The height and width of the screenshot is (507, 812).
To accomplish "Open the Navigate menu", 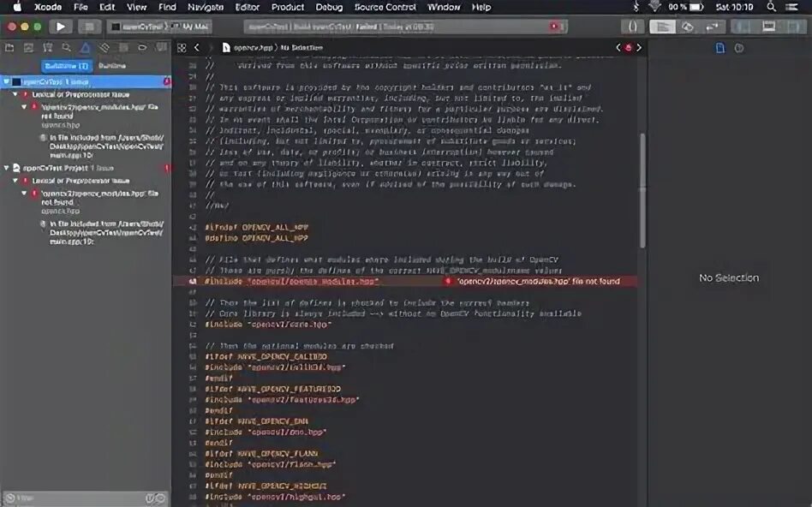I will pos(206,7).
